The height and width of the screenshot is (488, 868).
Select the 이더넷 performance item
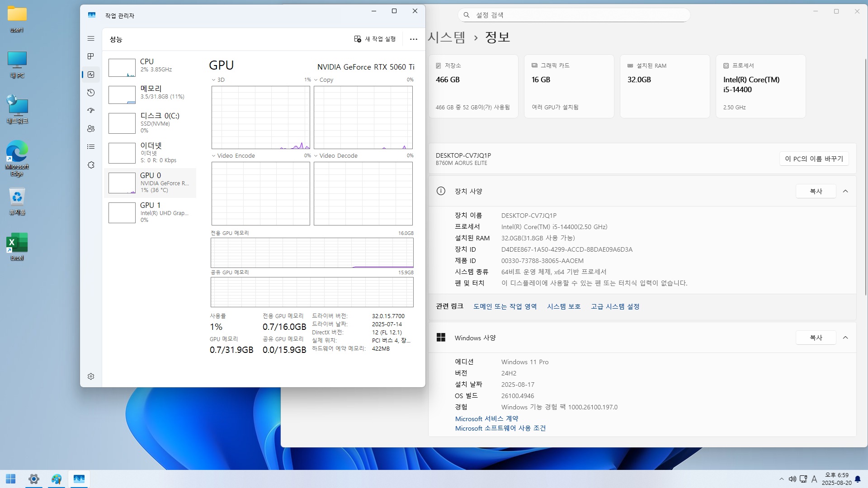(150, 153)
